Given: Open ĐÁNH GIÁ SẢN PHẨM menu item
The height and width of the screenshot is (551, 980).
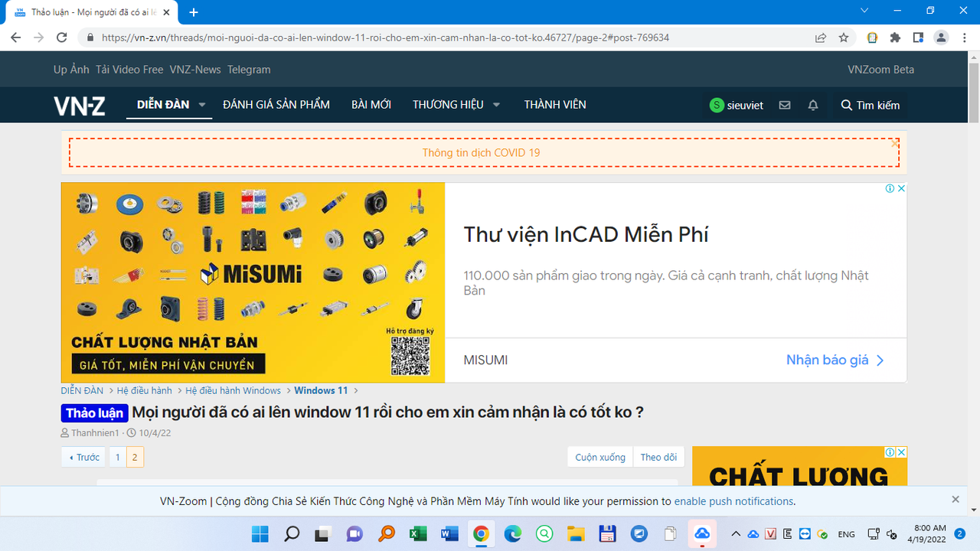Looking at the screenshot, I should (x=276, y=105).
